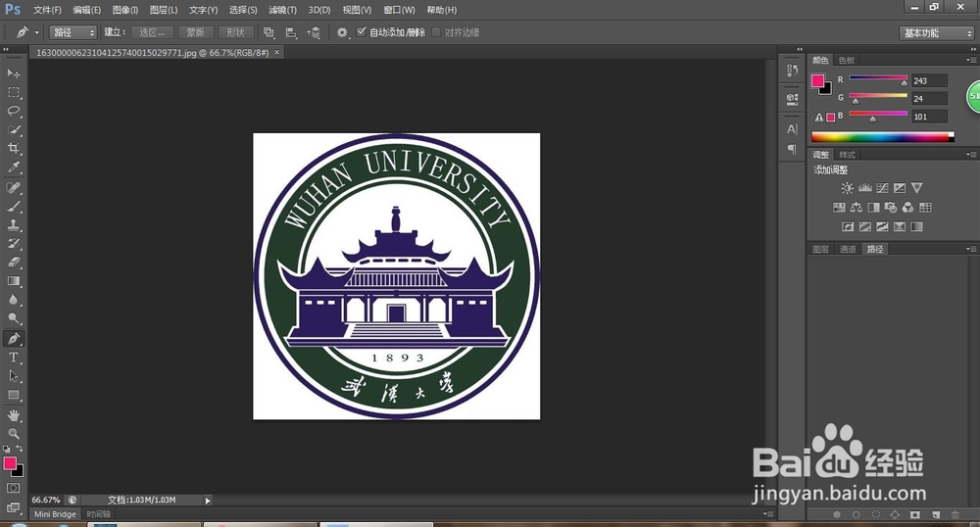Screen dimensions: 980x527
Task: Open the History panel icon
Action: 792,70
